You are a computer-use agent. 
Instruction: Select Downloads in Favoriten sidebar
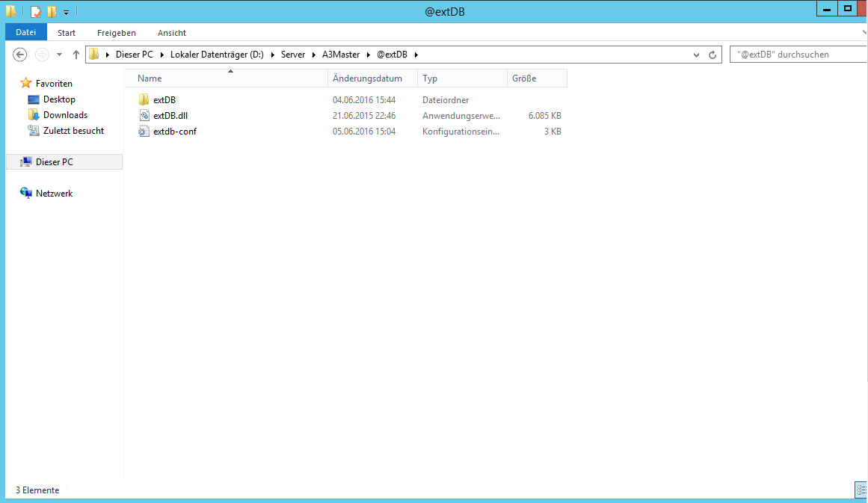pyautogui.click(x=65, y=115)
